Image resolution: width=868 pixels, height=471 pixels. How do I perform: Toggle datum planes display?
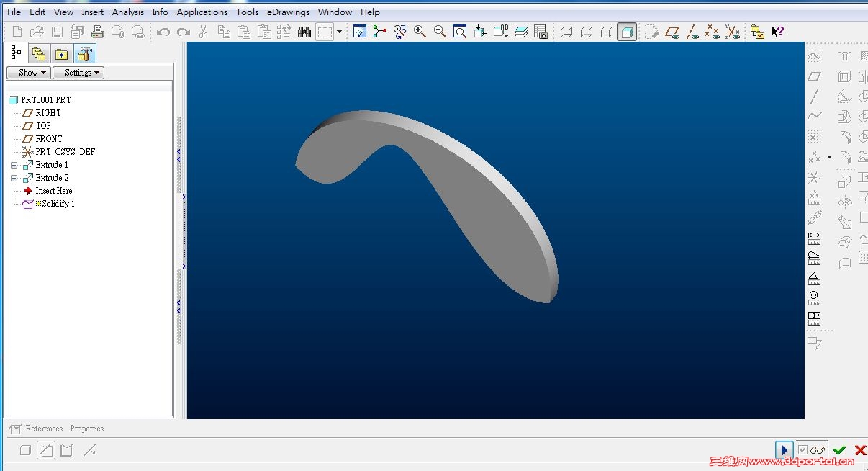pos(672,32)
